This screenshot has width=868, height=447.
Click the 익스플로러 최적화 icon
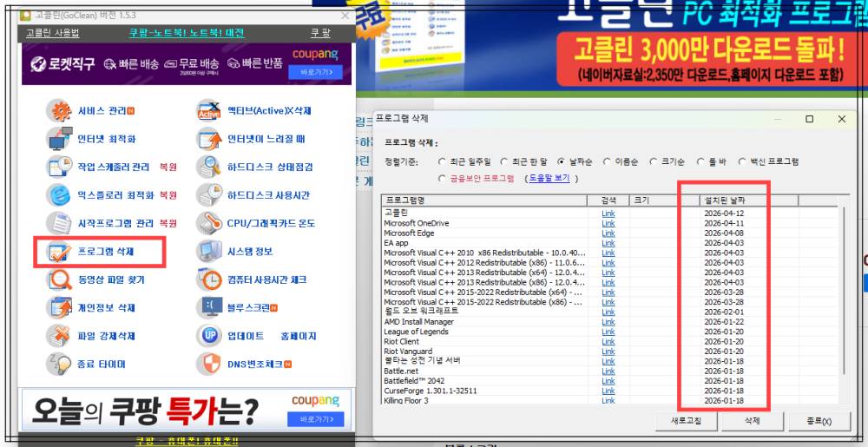(59, 195)
